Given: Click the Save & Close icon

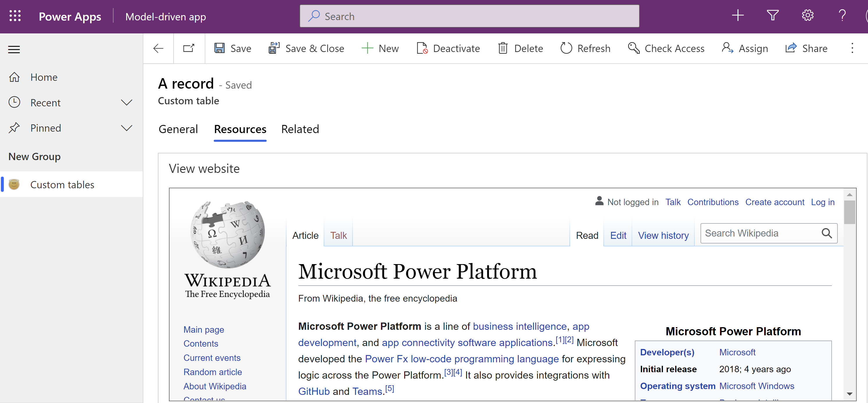Looking at the screenshot, I should pyautogui.click(x=273, y=48).
